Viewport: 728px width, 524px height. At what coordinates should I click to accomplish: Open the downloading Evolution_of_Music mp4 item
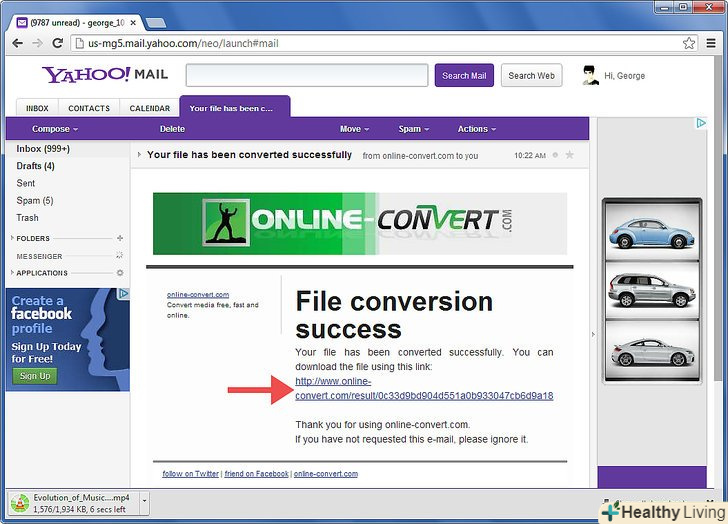[74, 503]
